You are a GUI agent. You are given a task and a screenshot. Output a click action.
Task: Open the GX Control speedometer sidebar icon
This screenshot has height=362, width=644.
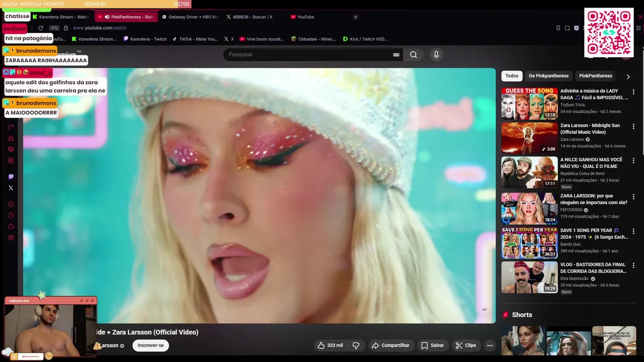[x=11, y=127]
